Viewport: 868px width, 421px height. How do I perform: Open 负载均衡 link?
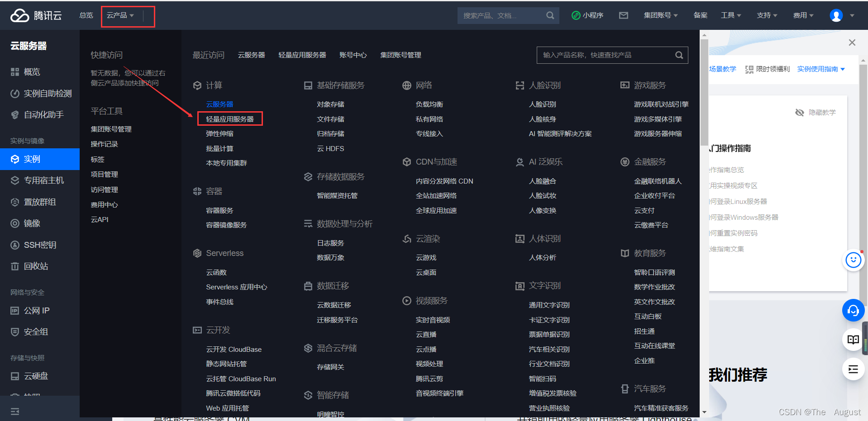pos(429,104)
